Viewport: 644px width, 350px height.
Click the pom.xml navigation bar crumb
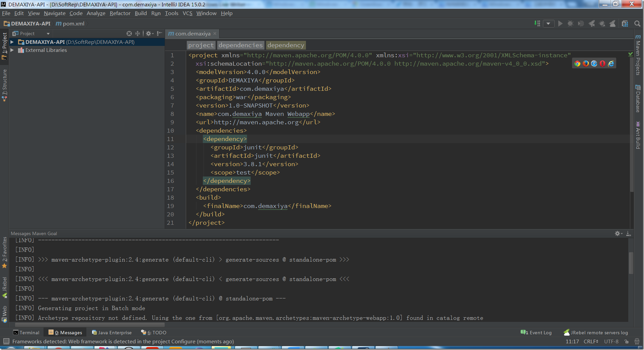click(70, 23)
